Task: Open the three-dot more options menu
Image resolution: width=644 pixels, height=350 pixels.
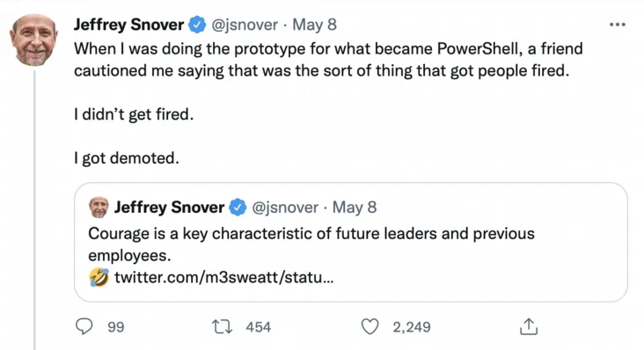Action: (x=618, y=25)
